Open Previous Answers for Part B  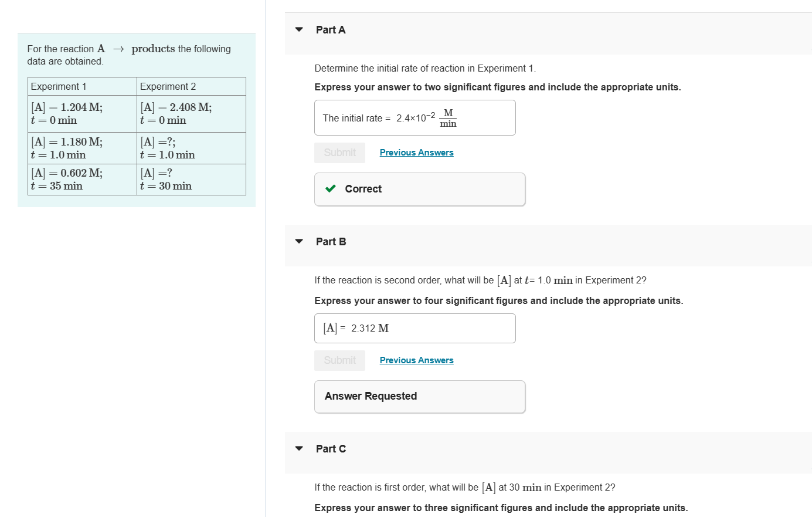416,360
